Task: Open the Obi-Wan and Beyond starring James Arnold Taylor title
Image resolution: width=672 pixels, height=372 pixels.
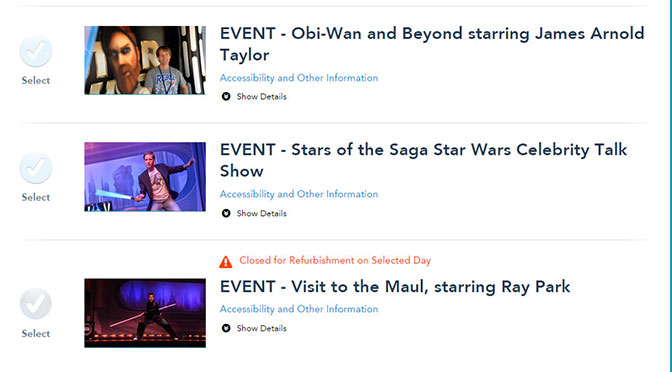Action: tap(432, 44)
